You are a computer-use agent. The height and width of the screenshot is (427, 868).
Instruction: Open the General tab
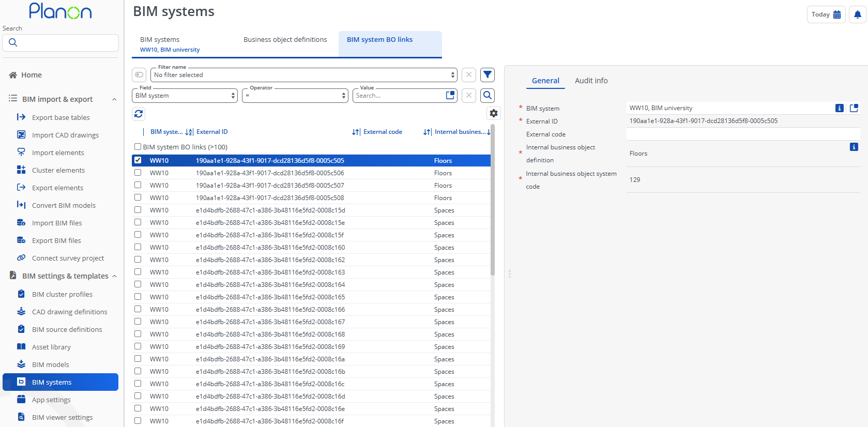(x=545, y=81)
